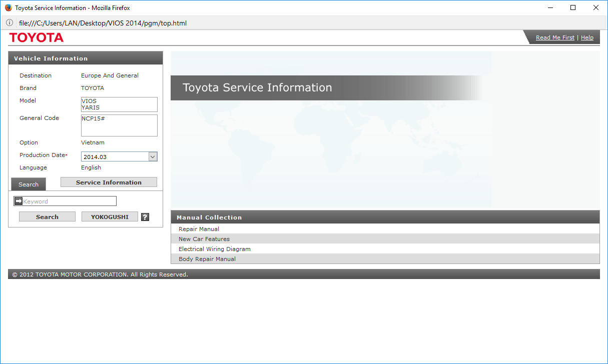Image resolution: width=608 pixels, height=364 pixels.
Task: Click the Vehicle Information panel header
Action: click(86, 58)
